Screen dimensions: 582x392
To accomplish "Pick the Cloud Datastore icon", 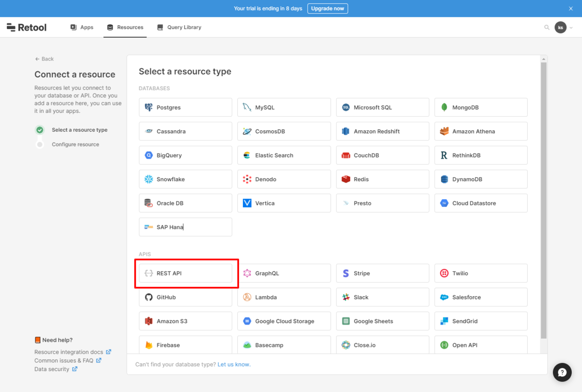I will tap(444, 204).
